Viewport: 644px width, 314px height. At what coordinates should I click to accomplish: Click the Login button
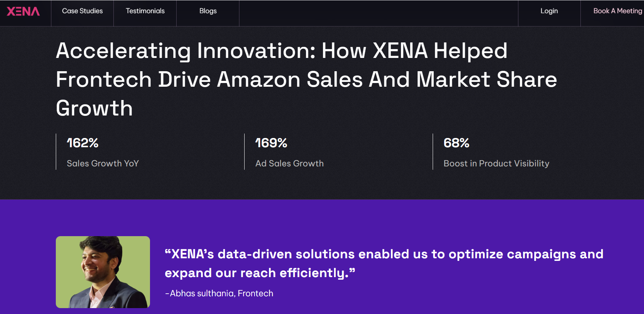tap(549, 11)
